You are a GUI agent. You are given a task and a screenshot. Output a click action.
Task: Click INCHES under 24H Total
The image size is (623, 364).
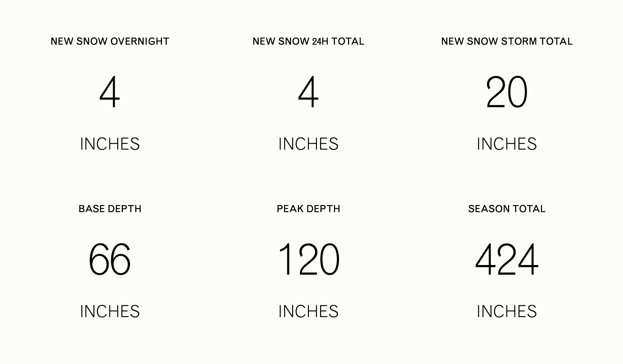309,144
